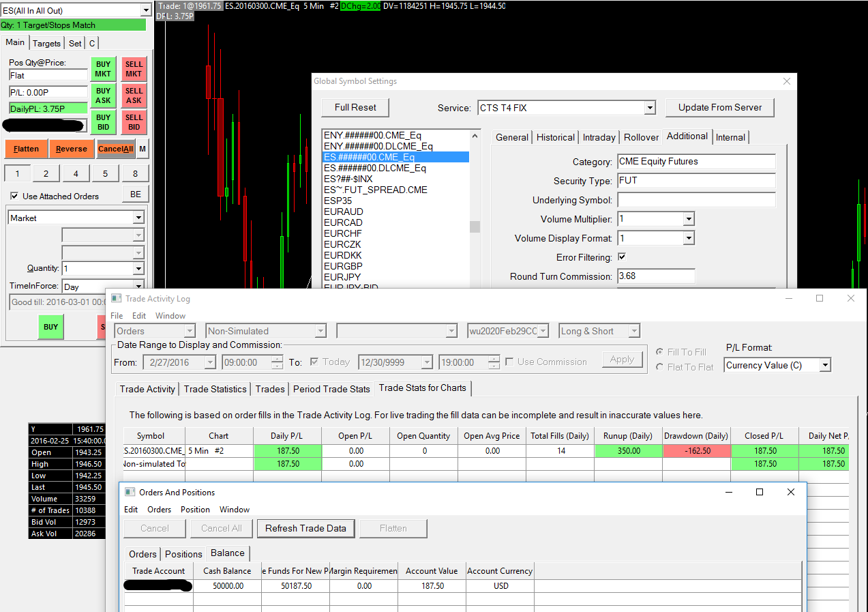Switch to the Rollover tab

[641, 137]
